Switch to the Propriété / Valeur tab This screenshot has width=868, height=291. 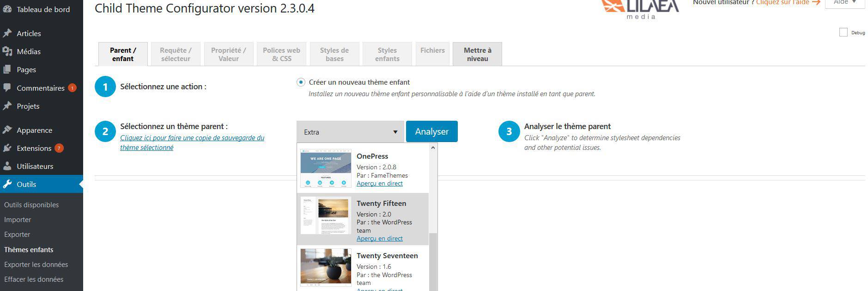click(228, 55)
